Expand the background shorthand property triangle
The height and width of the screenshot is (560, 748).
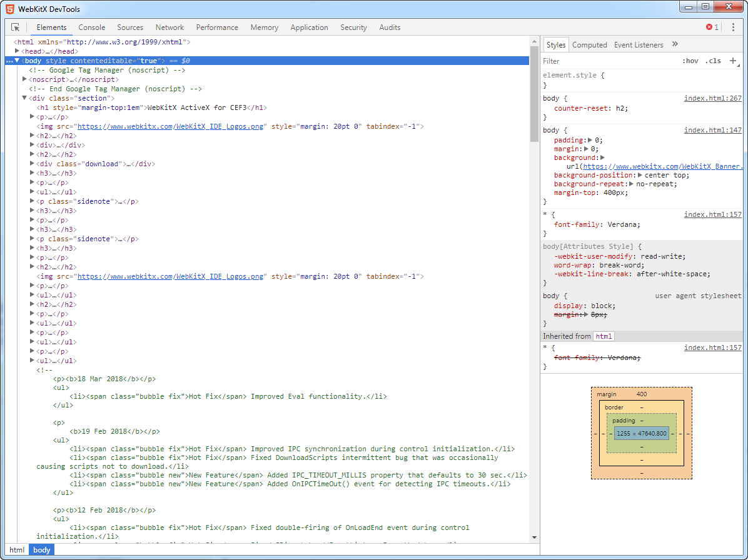(602, 157)
